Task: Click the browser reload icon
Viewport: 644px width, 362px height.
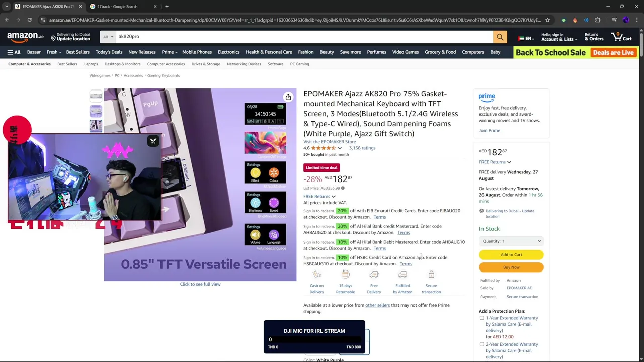Action: pyautogui.click(x=29, y=20)
